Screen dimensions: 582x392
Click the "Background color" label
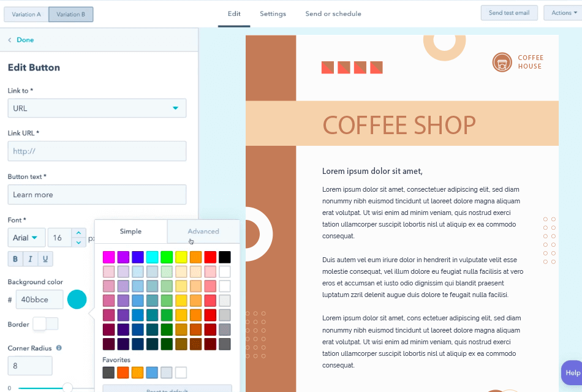click(x=36, y=282)
